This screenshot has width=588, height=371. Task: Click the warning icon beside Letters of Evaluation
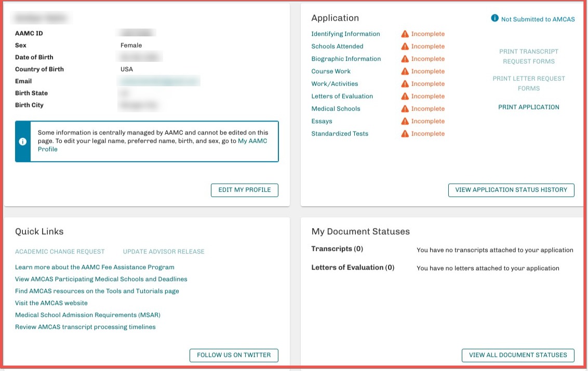405,96
